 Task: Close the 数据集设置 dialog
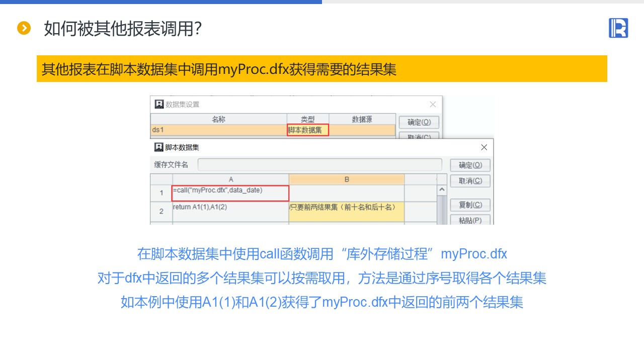pos(433,105)
